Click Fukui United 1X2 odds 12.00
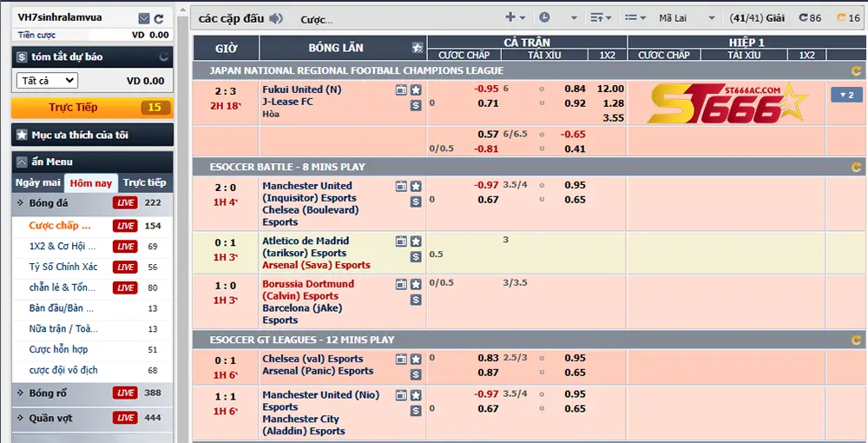This screenshot has width=868, height=443. [x=610, y=89]
